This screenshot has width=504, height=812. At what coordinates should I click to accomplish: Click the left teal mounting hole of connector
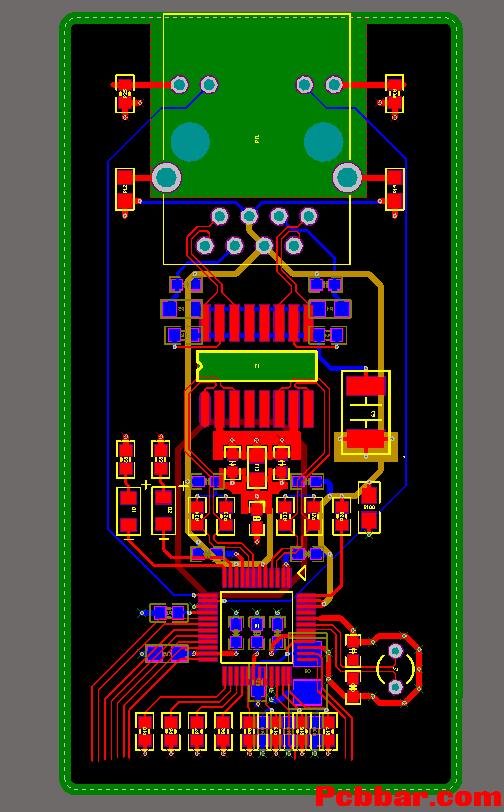coord(190,141)
